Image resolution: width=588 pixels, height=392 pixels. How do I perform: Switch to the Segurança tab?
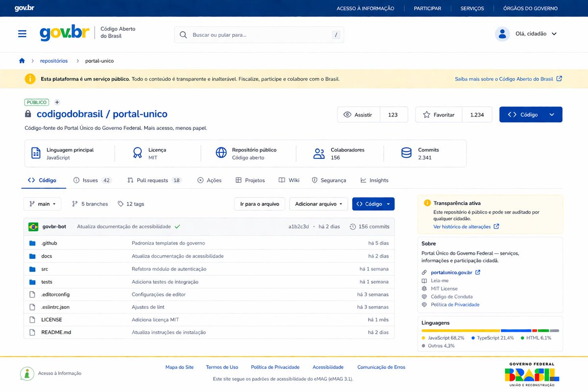(329, 180)
